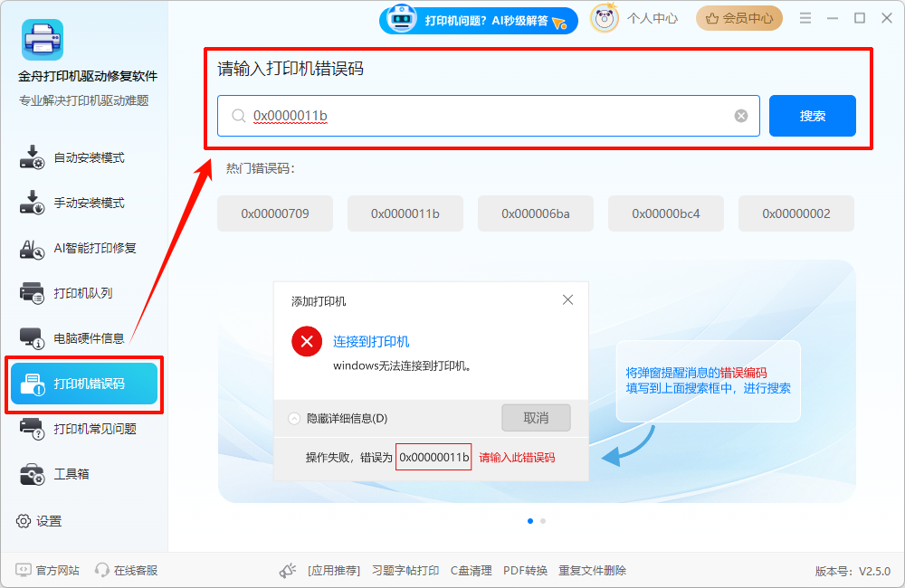Open 打印机常见问题 in the sidebar
Screen dimensions: 905x588
click(95, 429)
